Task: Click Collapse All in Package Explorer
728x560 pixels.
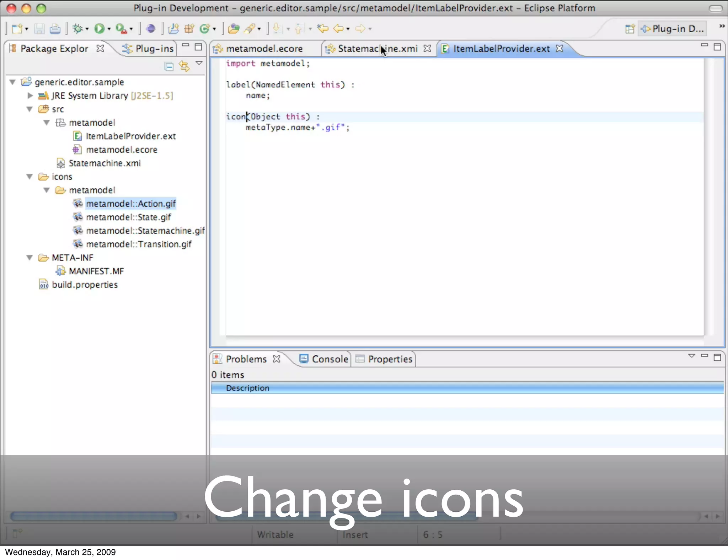Action: coord(169,66)
